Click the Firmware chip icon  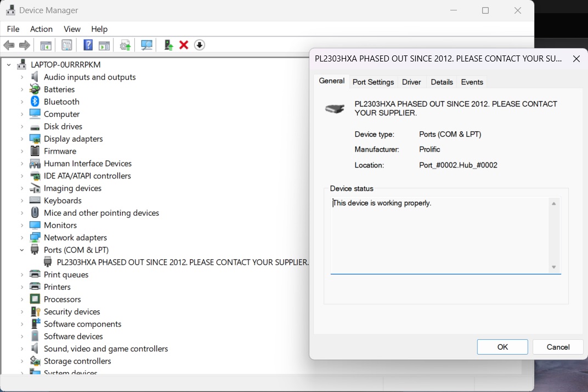pyautogui.click(x=35, y=151)
